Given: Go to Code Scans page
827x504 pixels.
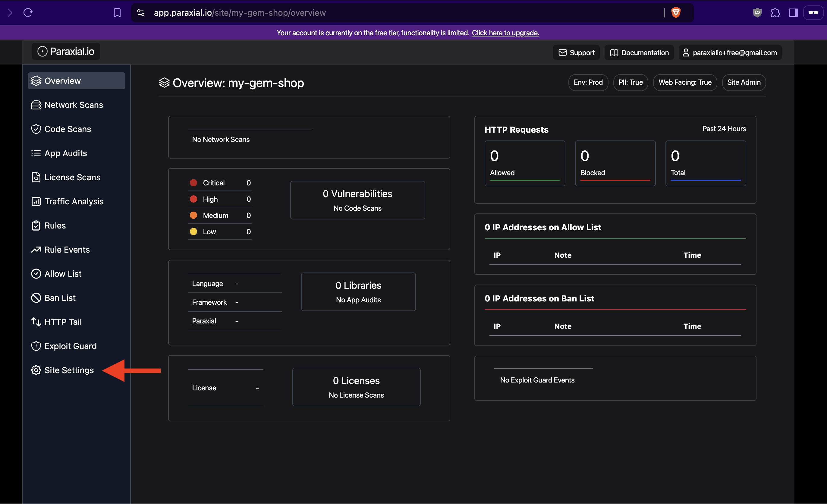Looking at the screenshot, I should click(77, 129).
